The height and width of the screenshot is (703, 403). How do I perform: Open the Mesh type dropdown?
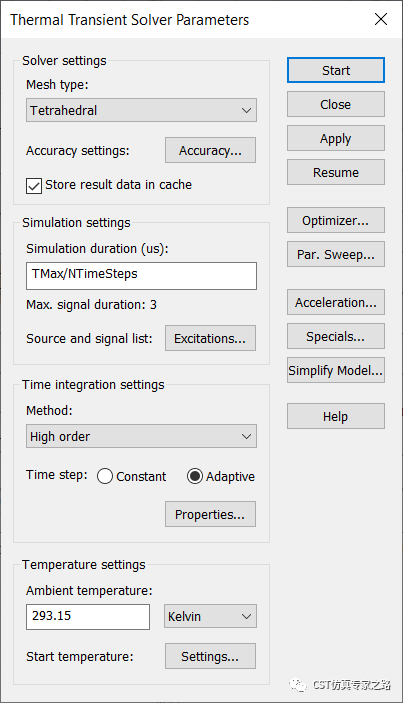141,110
